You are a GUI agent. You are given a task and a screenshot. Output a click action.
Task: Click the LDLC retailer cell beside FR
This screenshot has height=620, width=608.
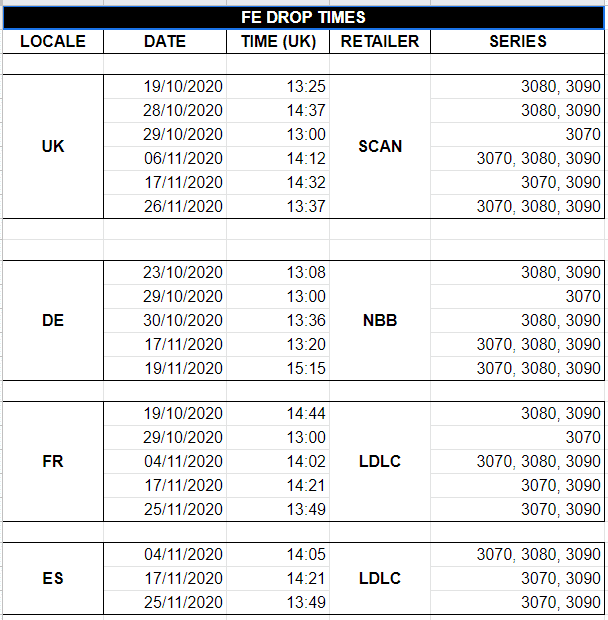click(380, 462)
